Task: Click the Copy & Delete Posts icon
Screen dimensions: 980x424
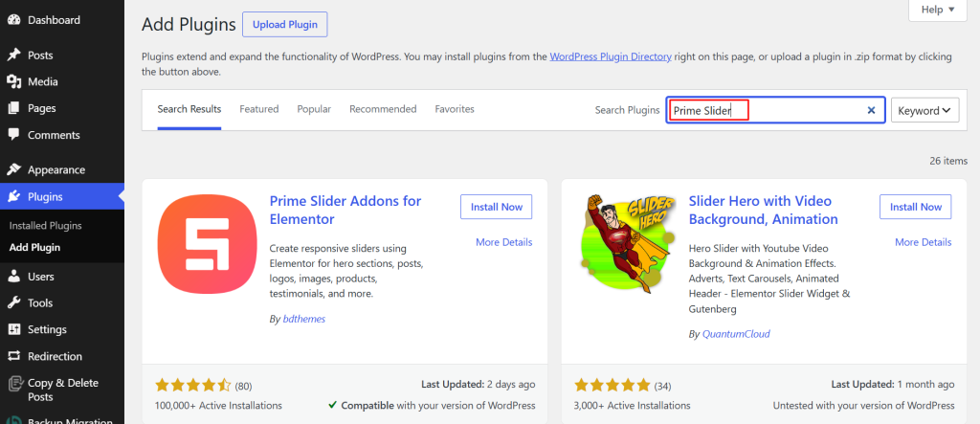Action: pos(13,383)
